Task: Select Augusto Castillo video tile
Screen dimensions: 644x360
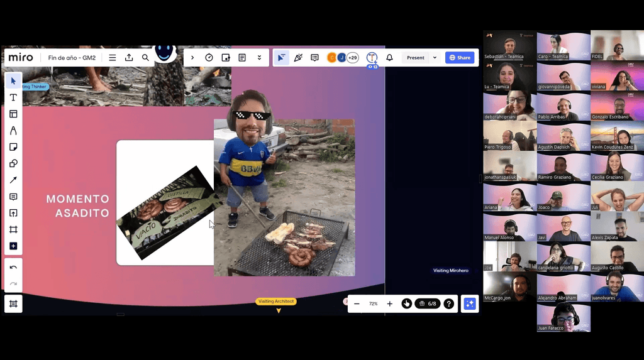Action: click(618, 256)
